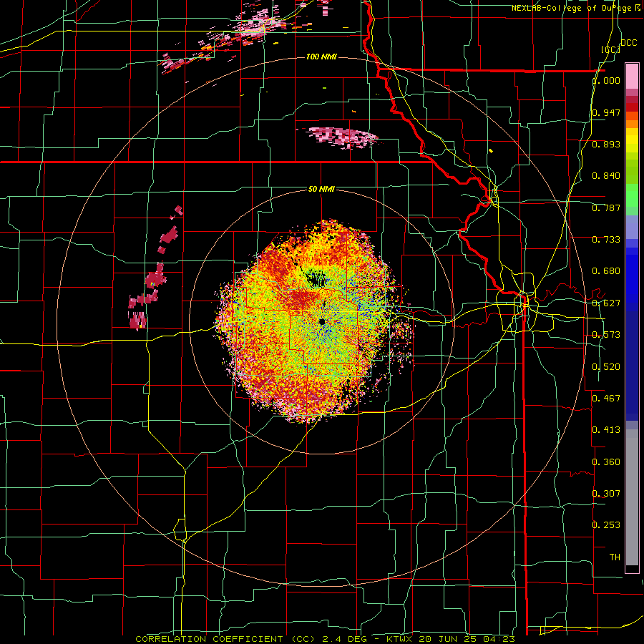
Task: Click the 0.627 color scale value
Action: click(x=606, y=303)
